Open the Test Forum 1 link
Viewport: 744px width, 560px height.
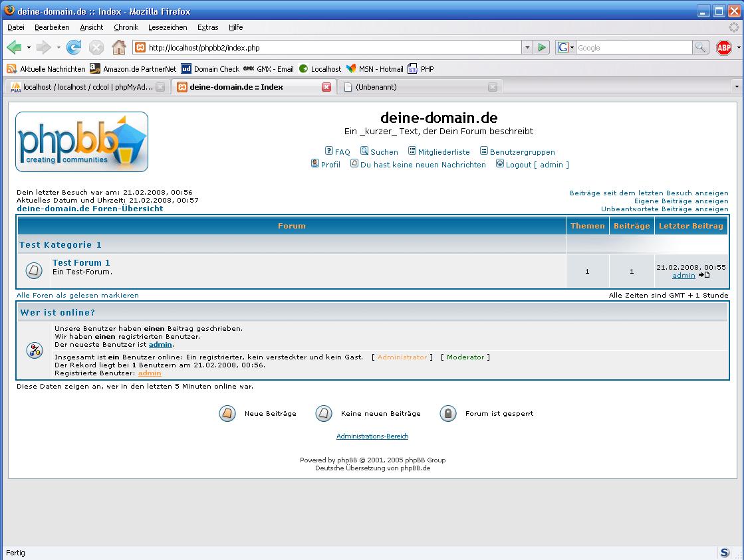[81, 263]
